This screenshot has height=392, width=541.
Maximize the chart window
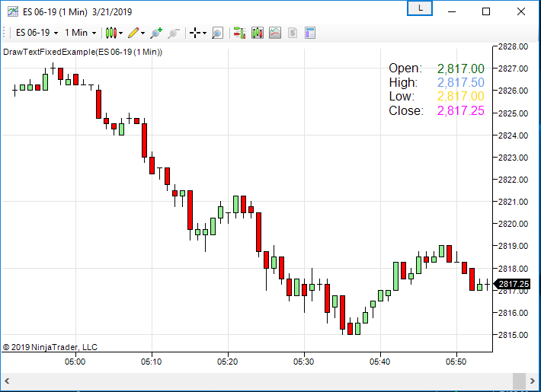486,11
